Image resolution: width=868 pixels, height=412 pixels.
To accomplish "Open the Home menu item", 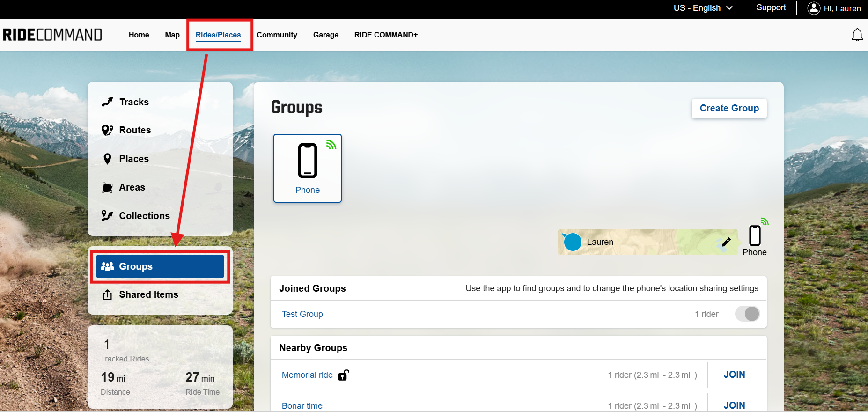I will click(139, 35).
